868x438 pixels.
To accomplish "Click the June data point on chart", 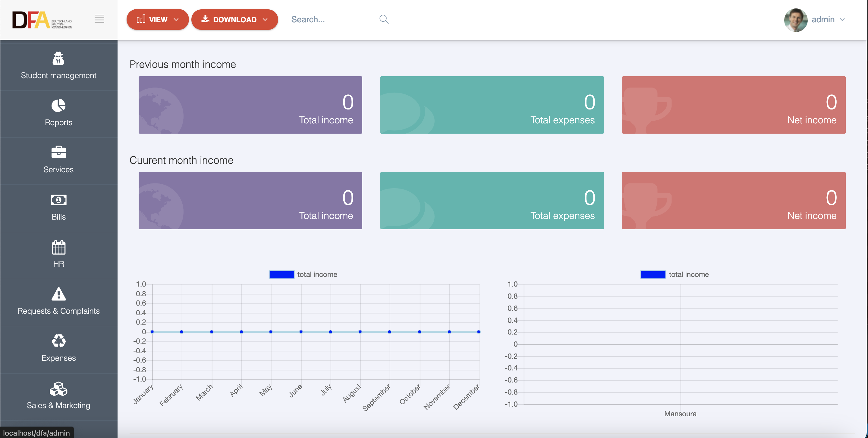I will [x=301, y=332].
